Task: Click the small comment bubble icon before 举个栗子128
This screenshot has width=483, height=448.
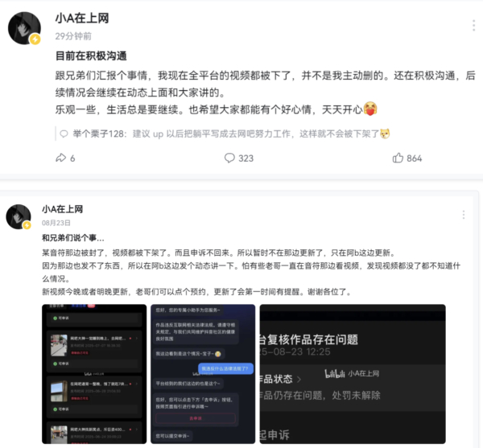Action: point(64,134)
